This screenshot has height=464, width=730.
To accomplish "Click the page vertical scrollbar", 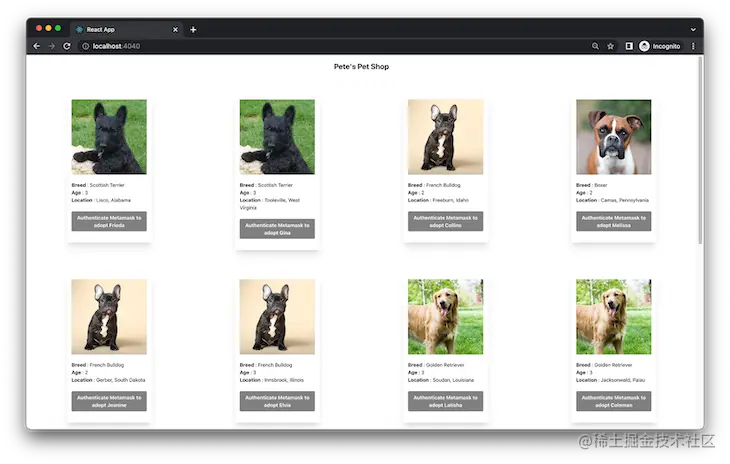I will [x=700, y=150].
